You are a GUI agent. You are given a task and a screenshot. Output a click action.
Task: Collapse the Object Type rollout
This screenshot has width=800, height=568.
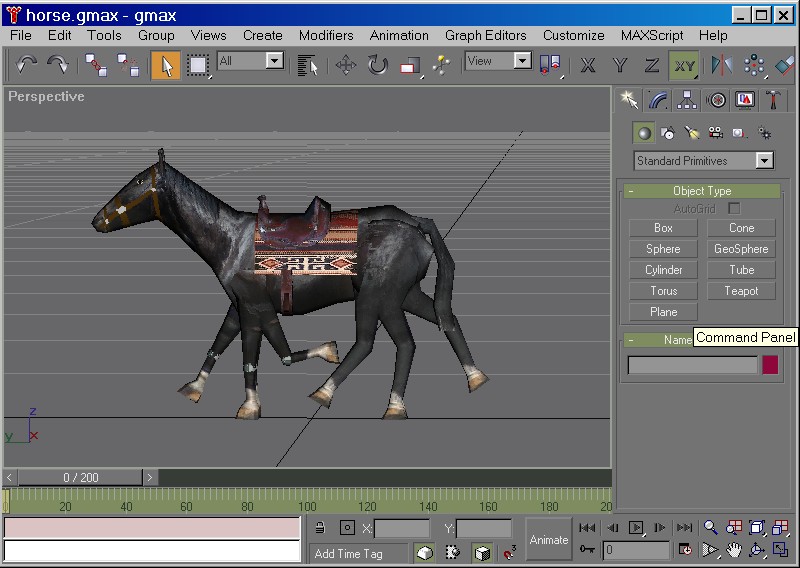[701, 190]
